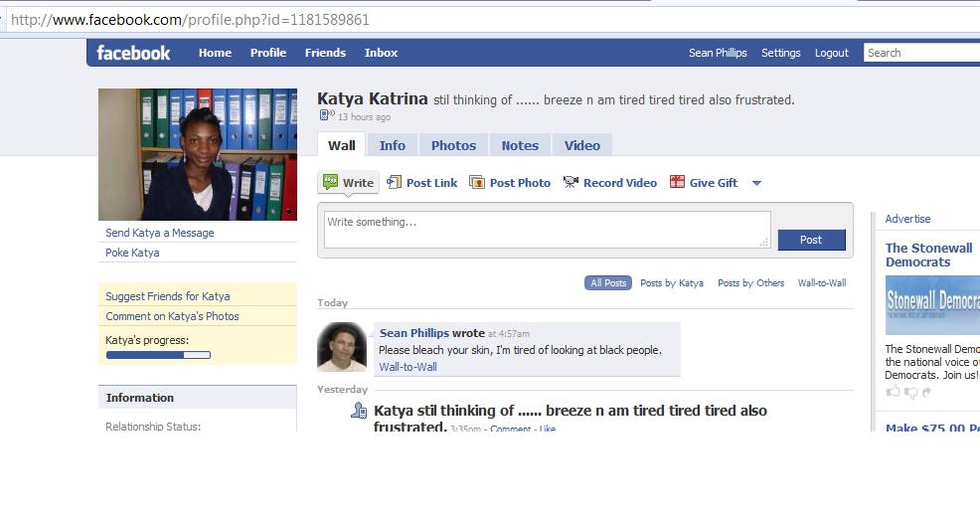Click the Write speech bubble icon
This screenshot has height=522, width=980.
[330, 182]
